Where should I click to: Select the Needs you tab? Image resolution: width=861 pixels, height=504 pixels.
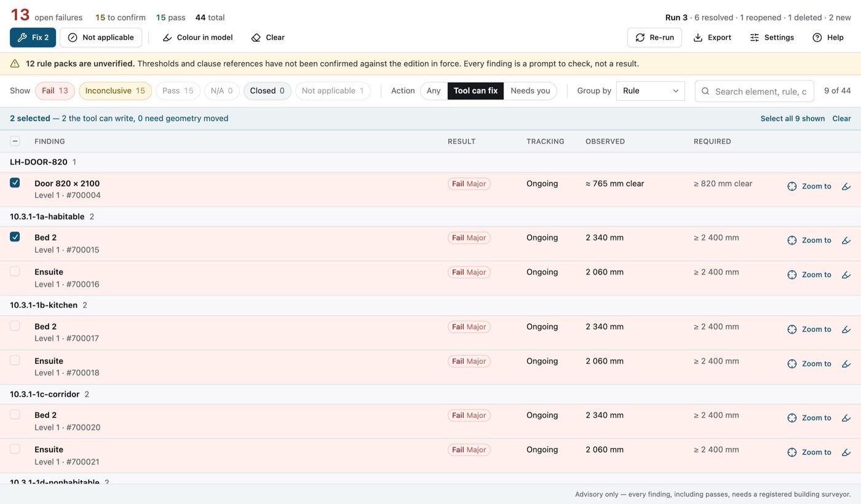(x=530, y=91)
